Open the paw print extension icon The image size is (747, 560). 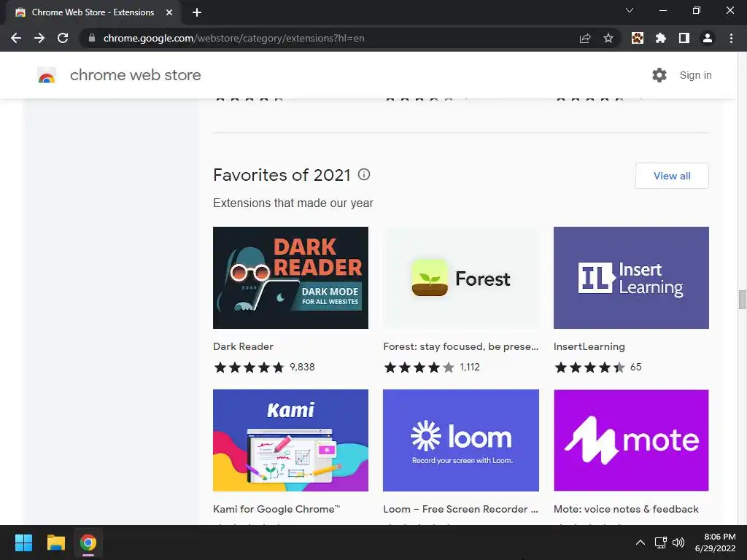[638, 38]
